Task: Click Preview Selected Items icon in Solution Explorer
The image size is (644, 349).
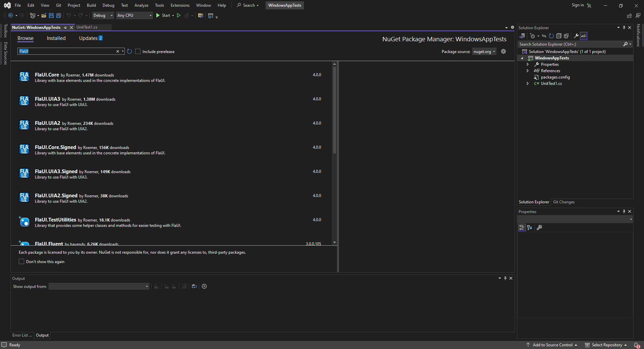Action: tap(584, 36)
